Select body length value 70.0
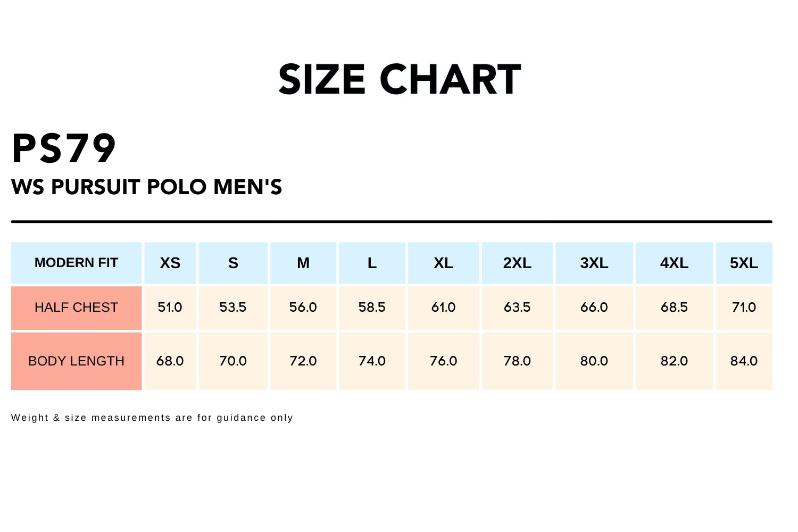The height and width of the screenshot is (532, 798). [233, 361]
